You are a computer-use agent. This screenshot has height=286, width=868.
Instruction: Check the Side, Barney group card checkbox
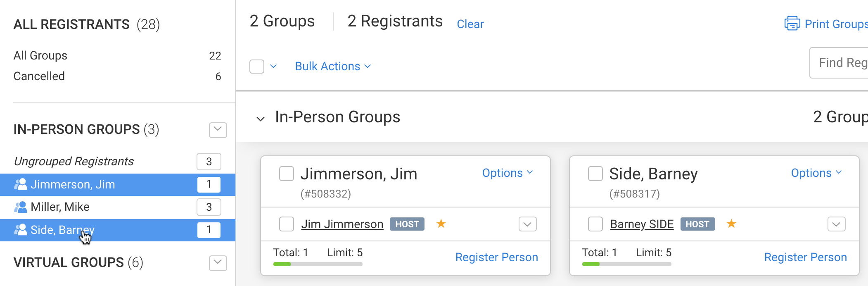point(595,174)
